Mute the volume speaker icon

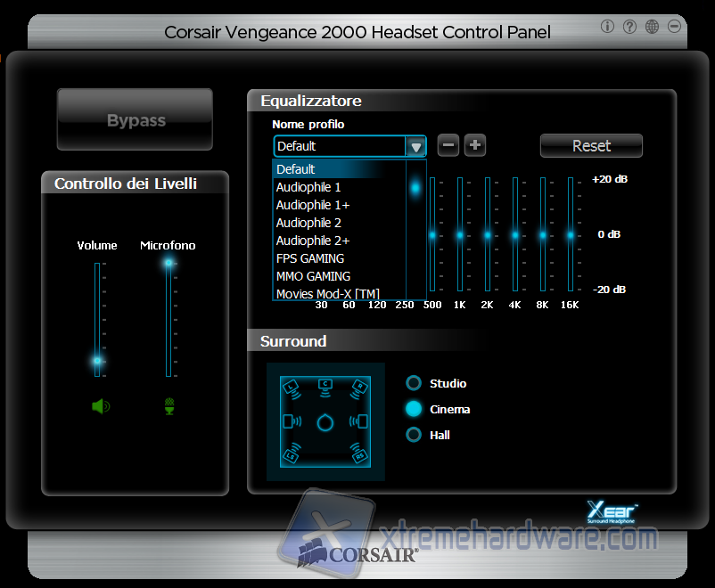[x=101, y=406]
